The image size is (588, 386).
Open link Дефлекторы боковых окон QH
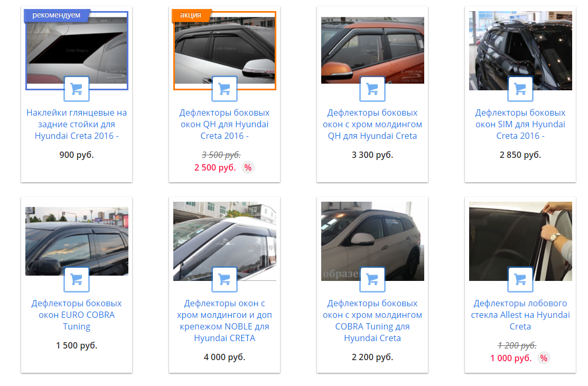[224, 124]
